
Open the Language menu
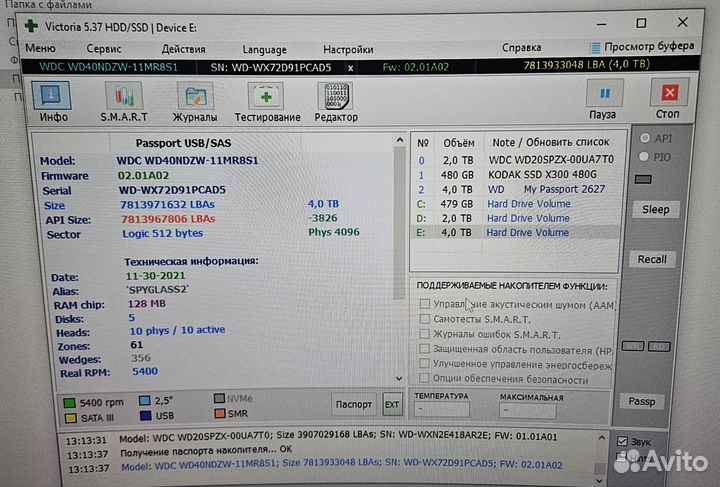(264, 50)
